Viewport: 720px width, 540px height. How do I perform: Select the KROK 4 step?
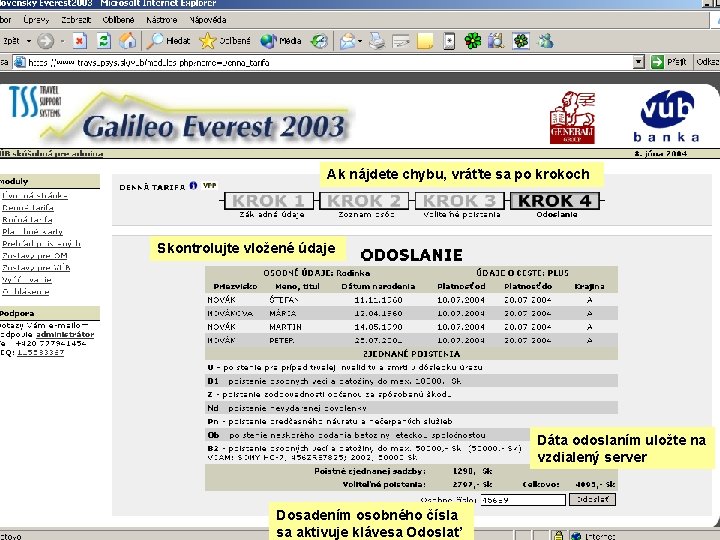point(555,201)
